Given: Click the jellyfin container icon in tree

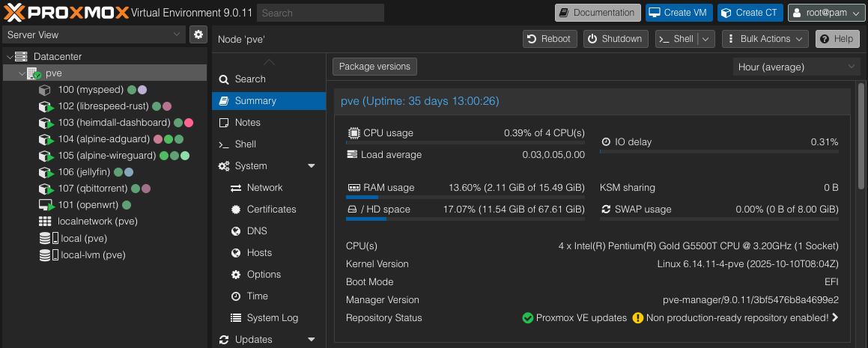Looking at the screenshot, I should (45, 172).
